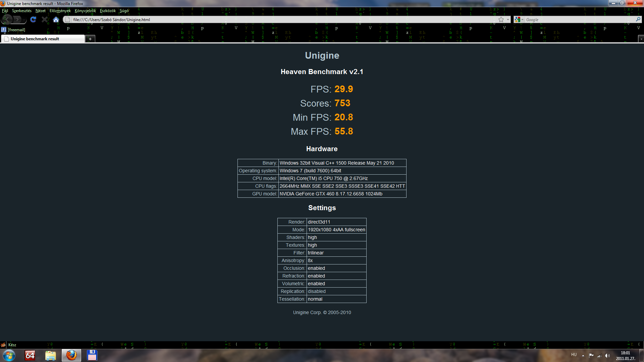This screenshot has width=644, height=362.
Task: Click the Unigine Corp. copyright text
Action: tap(322, 312)
